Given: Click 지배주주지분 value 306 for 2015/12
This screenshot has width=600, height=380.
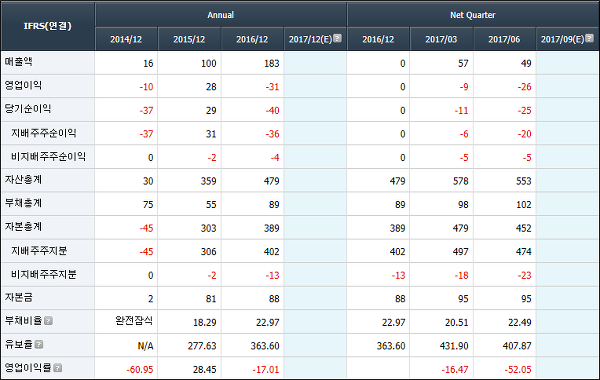Looking at the screenshot, I should point(209,252).
